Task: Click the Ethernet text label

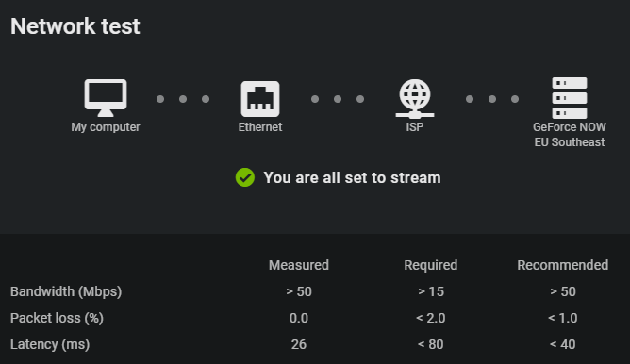Action: click(x=260, y=127)
